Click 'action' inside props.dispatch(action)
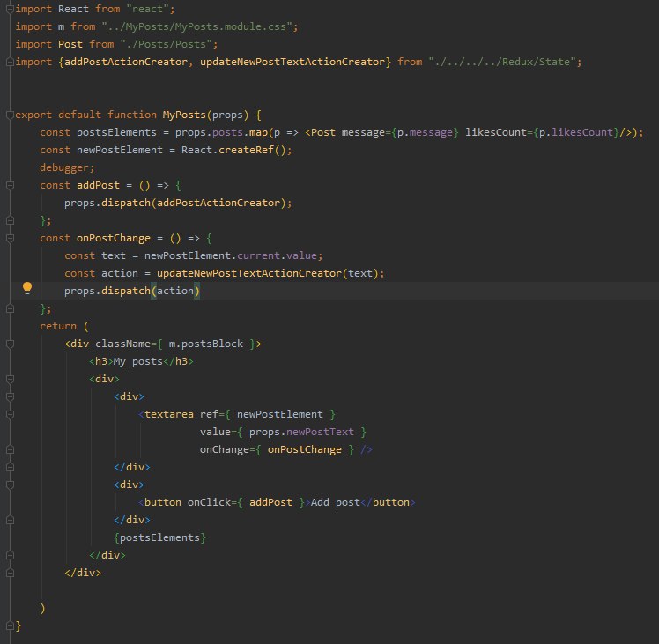This screenshot has width=659, height=644. coord(174,291)
